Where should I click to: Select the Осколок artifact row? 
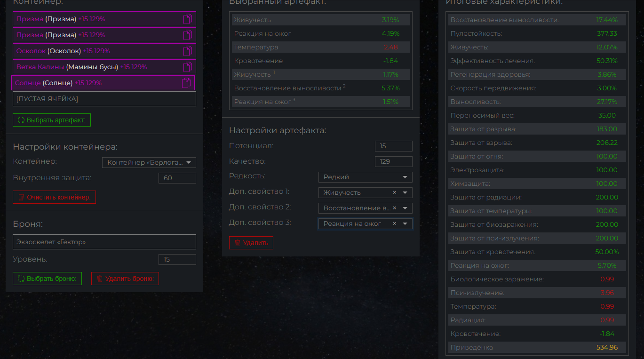coord(104,51)
